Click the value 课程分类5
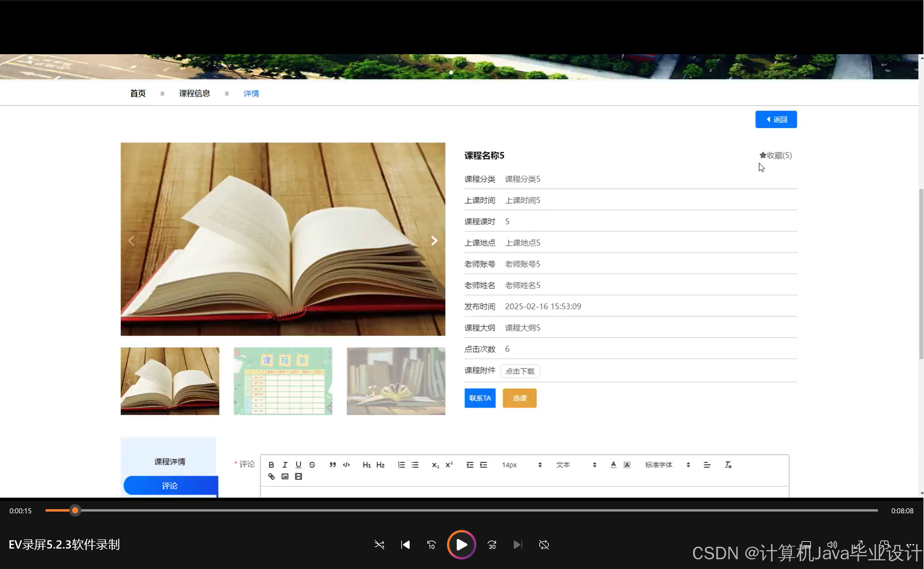The height and width of the screenshot is (569, 924). point(523,179)
